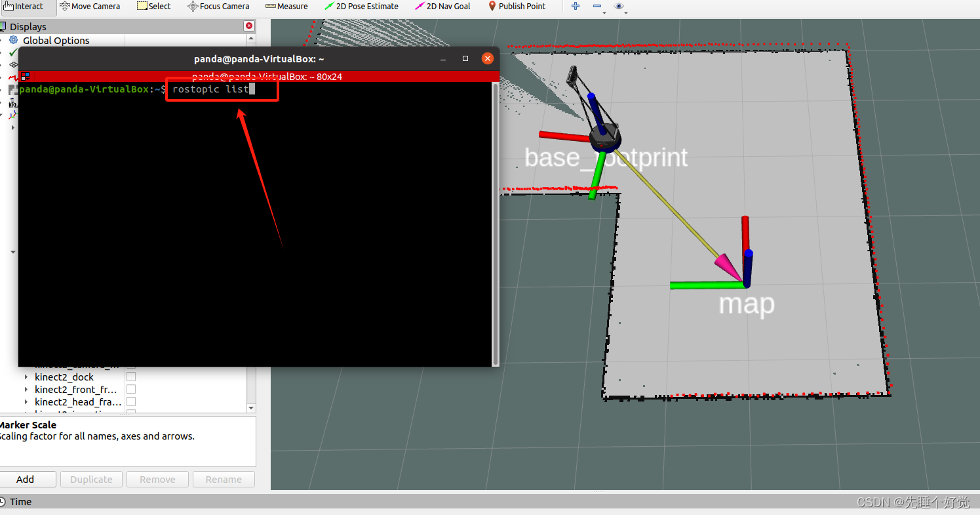Click the base_footprint label in 3D view
The width and height of the screenshot is (980, 515).
click(606, 157)
